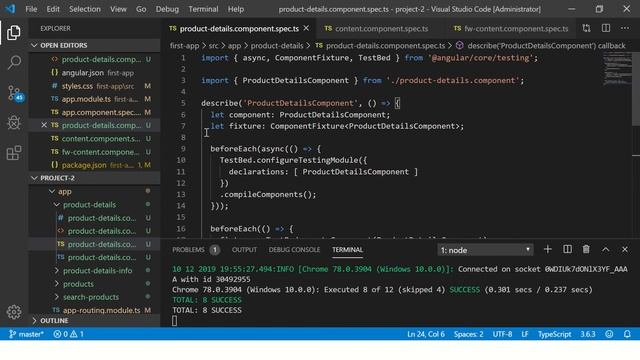Image resolution: width=640 pixels, height=360 pixels.
Task: Close the product-details.component.spec.ts tab
Action: coord(306,28)
